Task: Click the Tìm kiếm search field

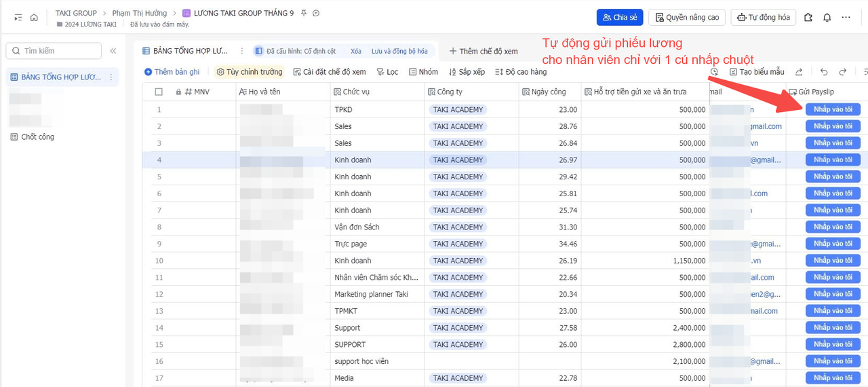Action: click(54, 51)
